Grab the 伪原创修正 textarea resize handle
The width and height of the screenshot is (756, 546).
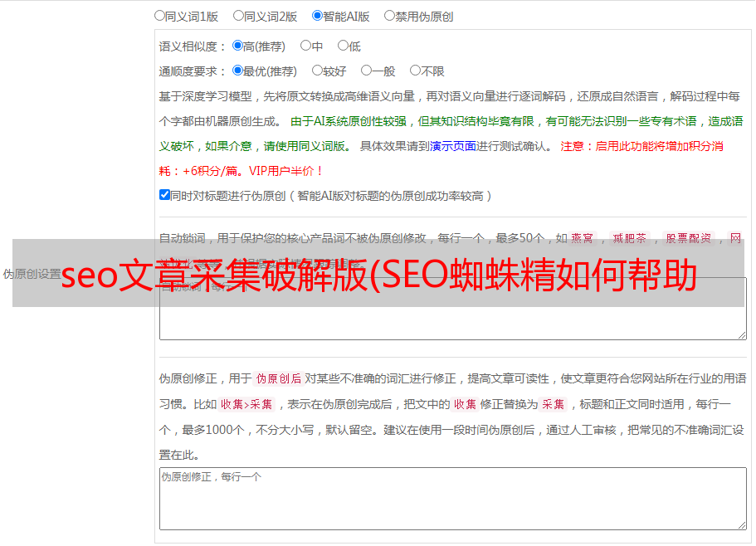742,526
